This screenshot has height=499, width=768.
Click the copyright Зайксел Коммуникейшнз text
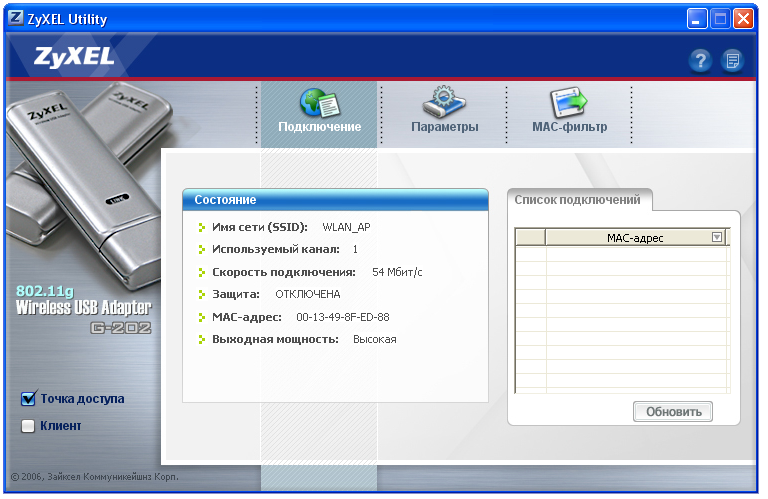pyautogui.click(x=95, y=476)
